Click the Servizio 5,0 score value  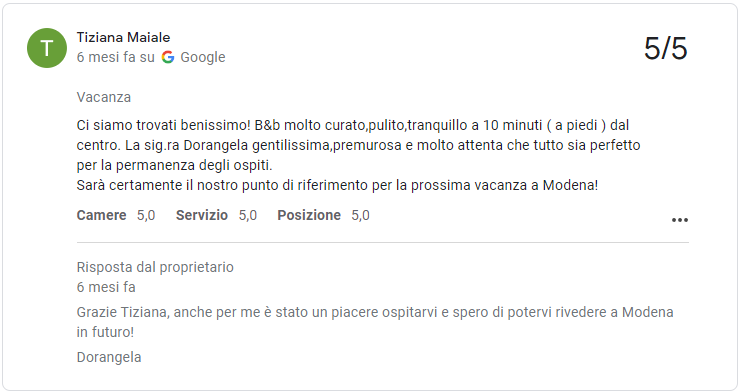click(x=248, y=215)
